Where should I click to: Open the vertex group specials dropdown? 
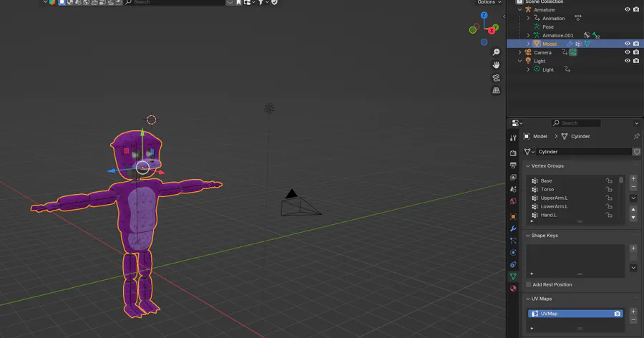633,198
